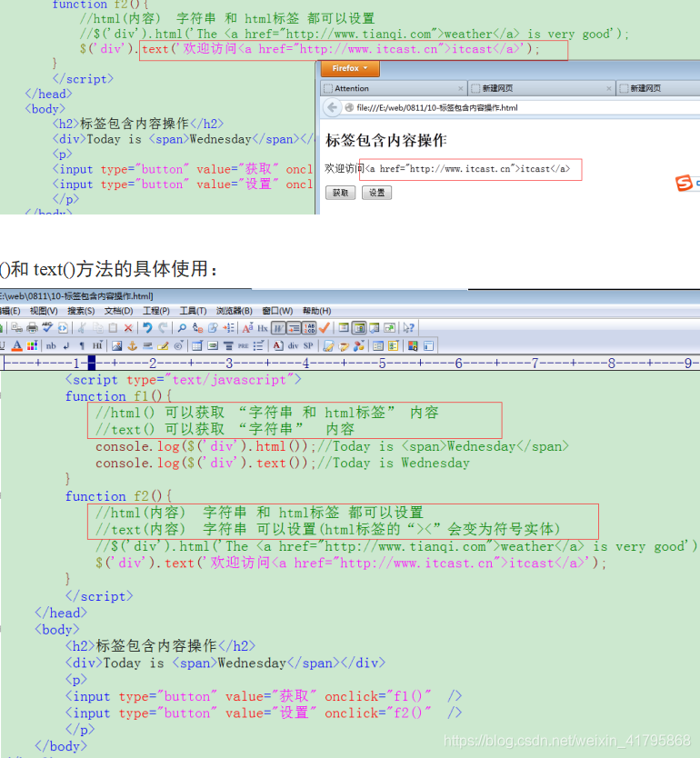Click the 标签包含内容操作 heading in browser
The image size is (700, 758).
[x=385, y=141]
